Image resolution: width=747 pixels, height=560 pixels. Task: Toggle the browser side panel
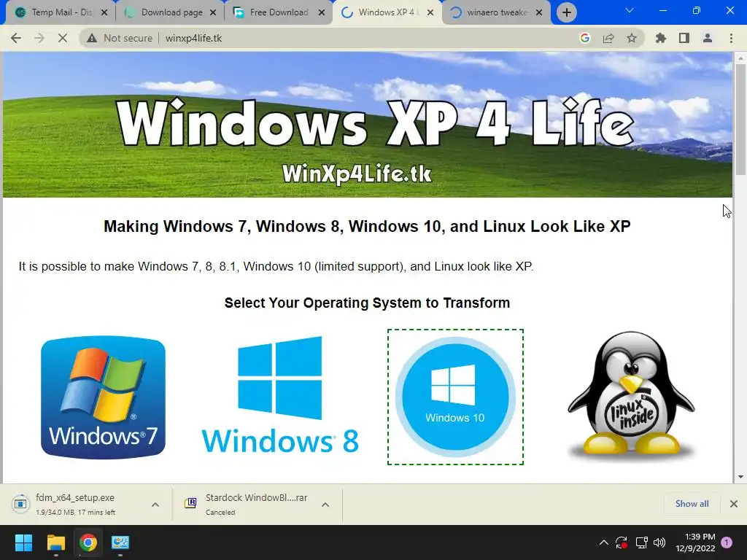click(x=684, y=38)
